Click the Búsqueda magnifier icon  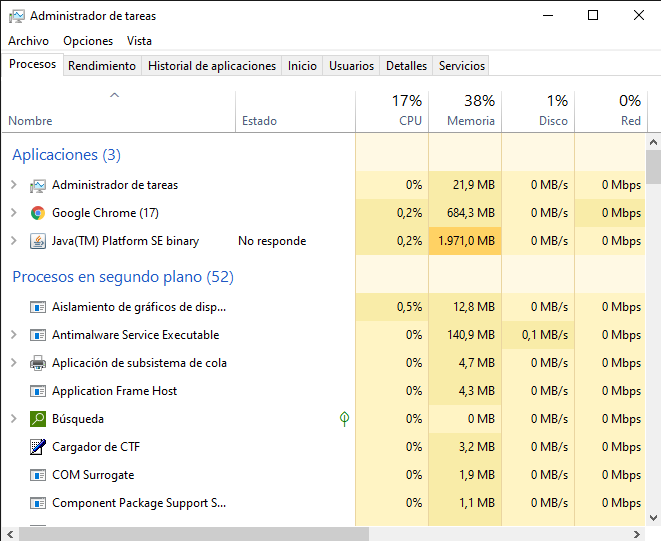[x=38, y=419]
